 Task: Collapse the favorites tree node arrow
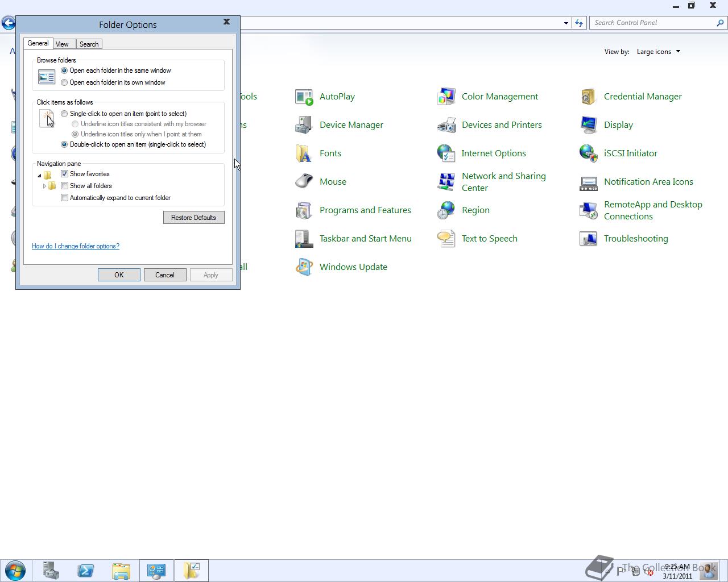pyautogui.click(x=39, y=176)
